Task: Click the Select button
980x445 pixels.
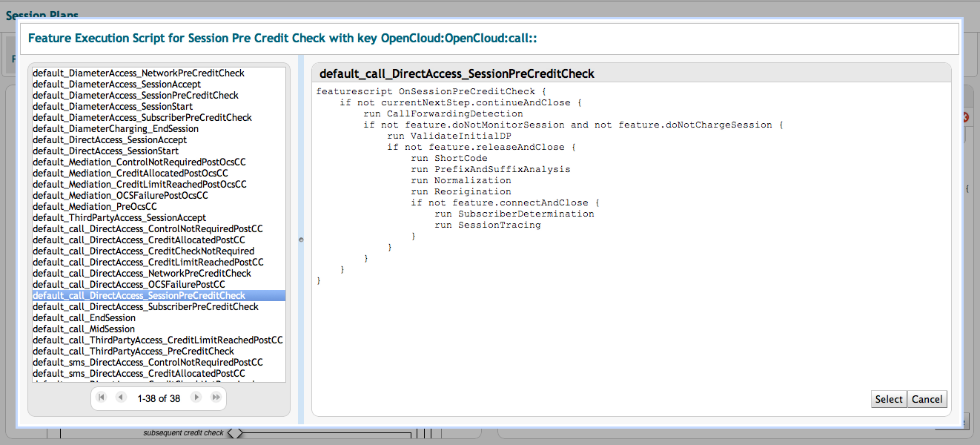Action: 888,399
